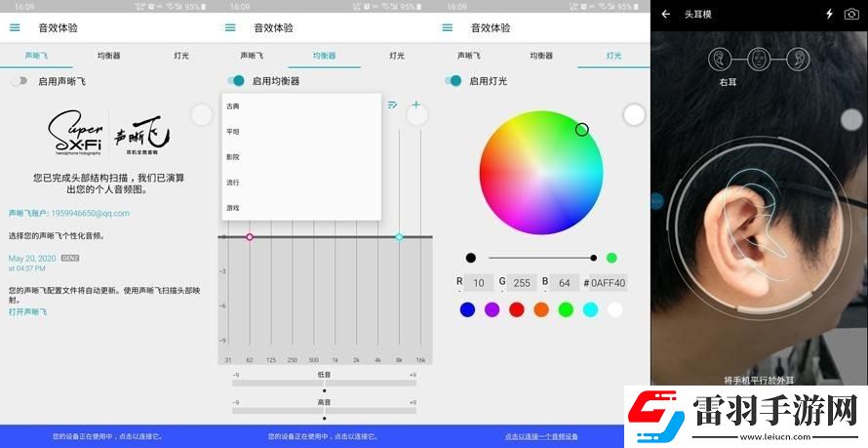Click the B value field showing 64

[x=565, y=283]
